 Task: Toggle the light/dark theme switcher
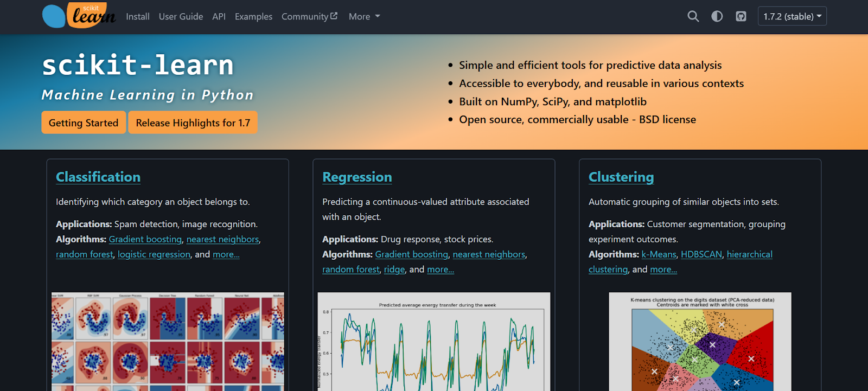click(717, 16)
